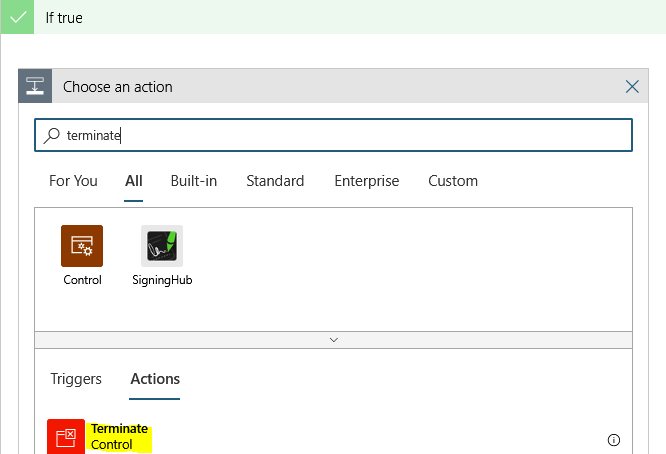666x454 pixels.
Task: Click the magnifier search icon
Action: tap(52, 135)
